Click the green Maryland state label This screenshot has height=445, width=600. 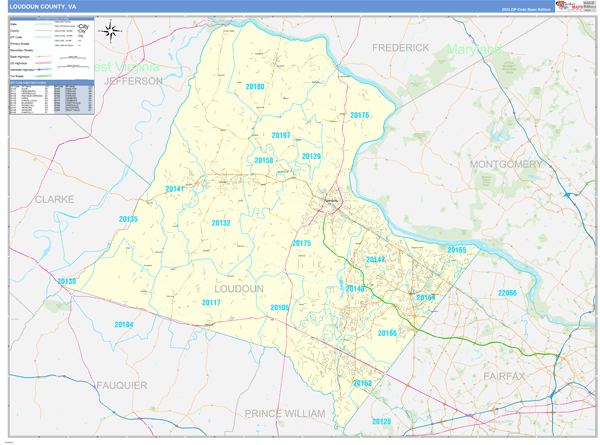474,48
